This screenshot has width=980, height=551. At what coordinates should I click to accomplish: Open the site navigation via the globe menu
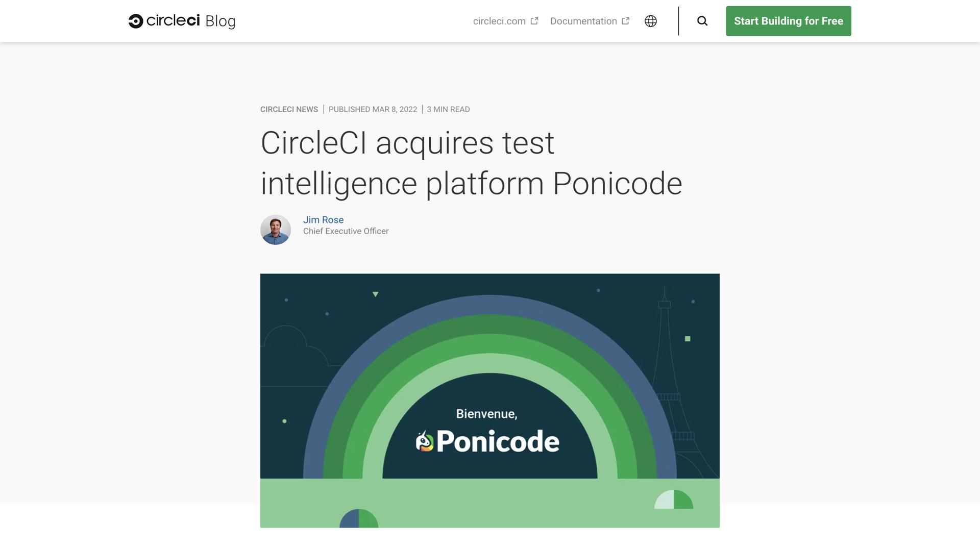click(x=651, y=21)
